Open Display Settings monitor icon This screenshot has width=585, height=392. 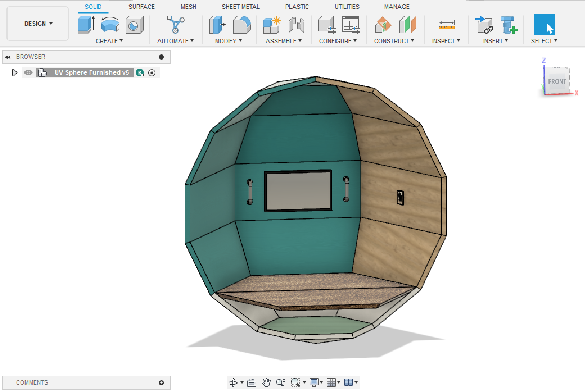[x=314, y=382]
